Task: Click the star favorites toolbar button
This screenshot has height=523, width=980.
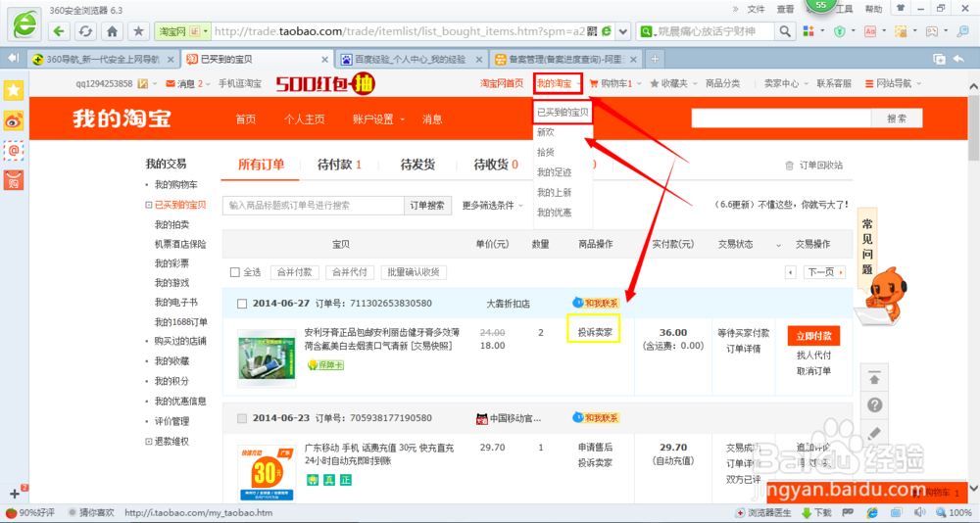Action: (x=138, y=30)
